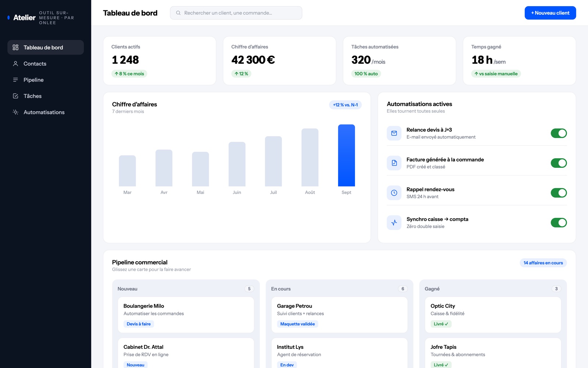Viewport: 588px width, 368px height.
Task: Click the Automatisations actives heading
Action: click(419, 104)
